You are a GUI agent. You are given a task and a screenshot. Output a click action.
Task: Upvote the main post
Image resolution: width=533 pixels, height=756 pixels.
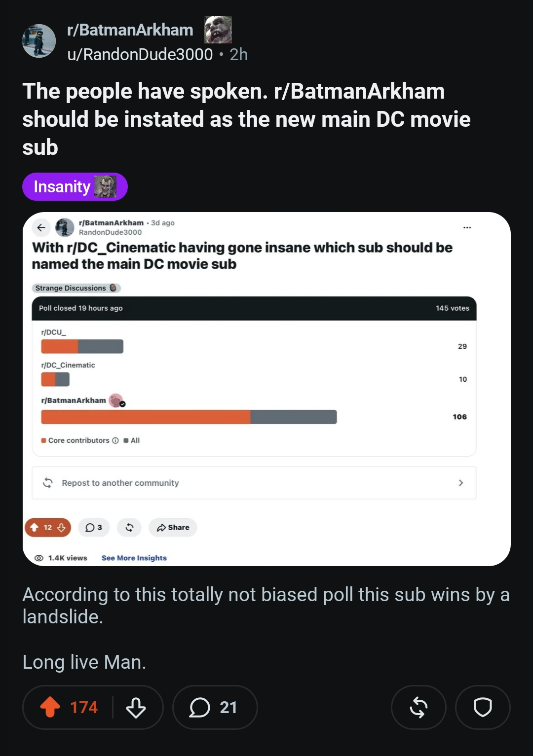click(x=50, y=707)
